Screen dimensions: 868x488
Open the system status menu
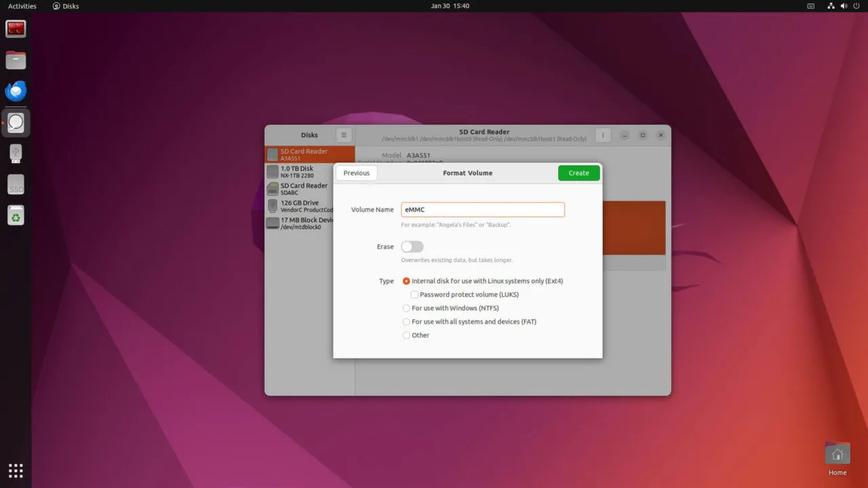(844, 6)
